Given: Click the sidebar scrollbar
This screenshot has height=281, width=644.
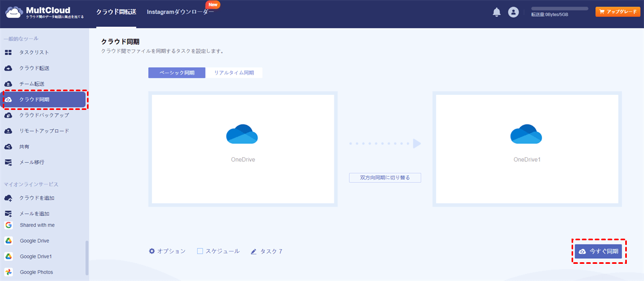Looking at the screenshot, I should point(87,257).
